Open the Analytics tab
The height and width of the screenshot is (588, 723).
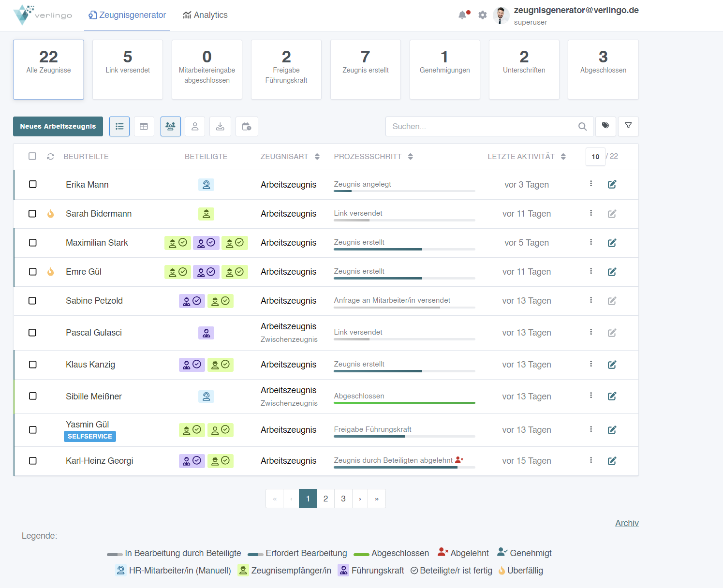[x=205, y=15]
